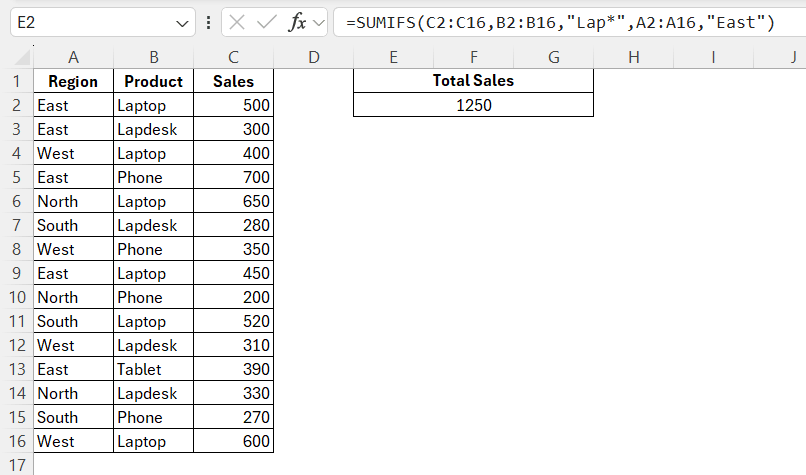The width and height of the screenshot is (806, 475).
Task: Click into the SUMIFS formula text
Action: [560, 22]
